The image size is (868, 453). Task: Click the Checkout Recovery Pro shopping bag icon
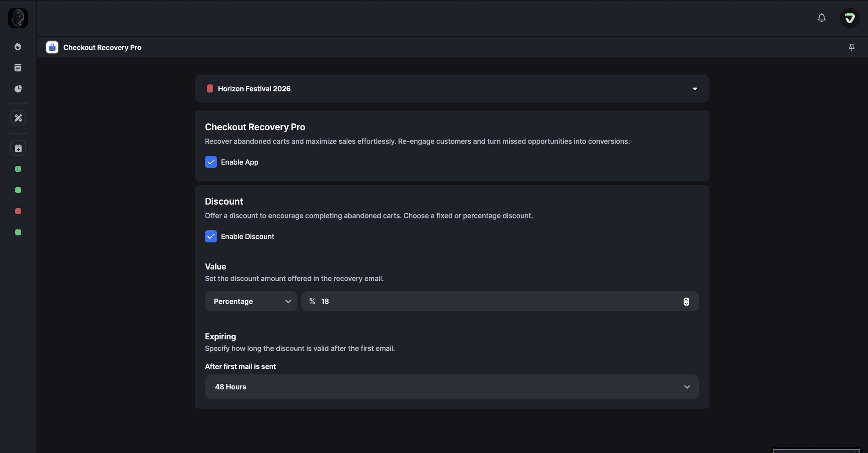(x=52, y=47)
